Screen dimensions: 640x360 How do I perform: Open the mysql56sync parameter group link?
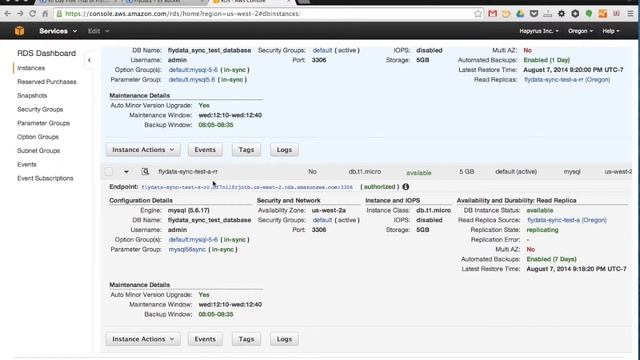[187, 249]
